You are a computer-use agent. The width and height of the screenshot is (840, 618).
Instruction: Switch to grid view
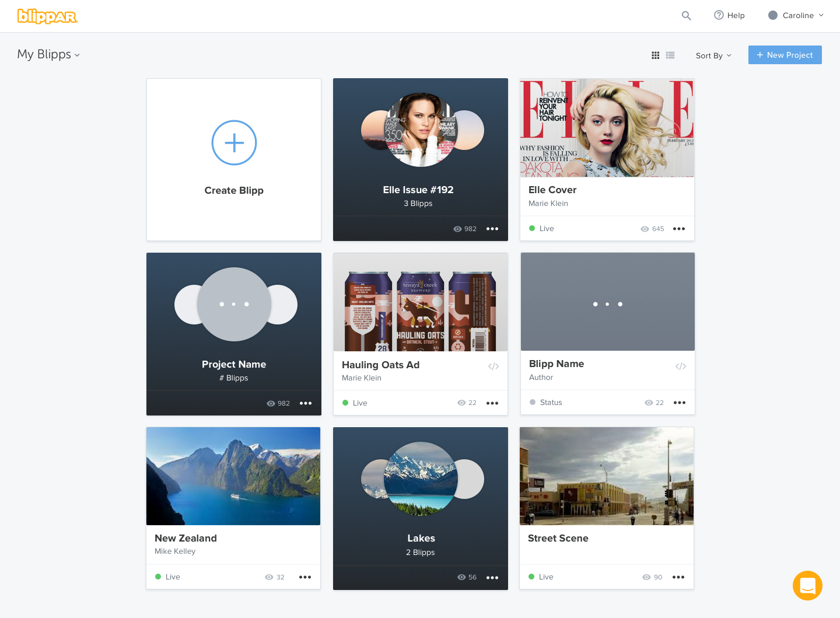tap(656, 55)
